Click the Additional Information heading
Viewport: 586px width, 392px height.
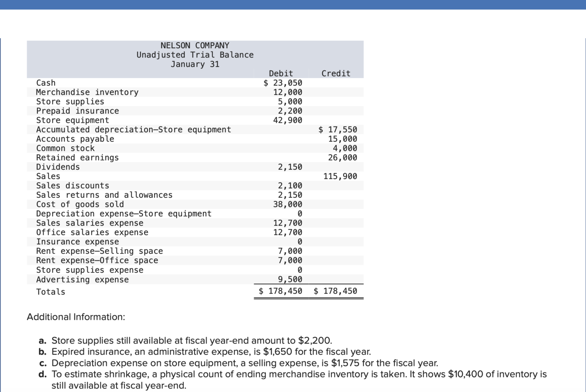tap(76, 317)
